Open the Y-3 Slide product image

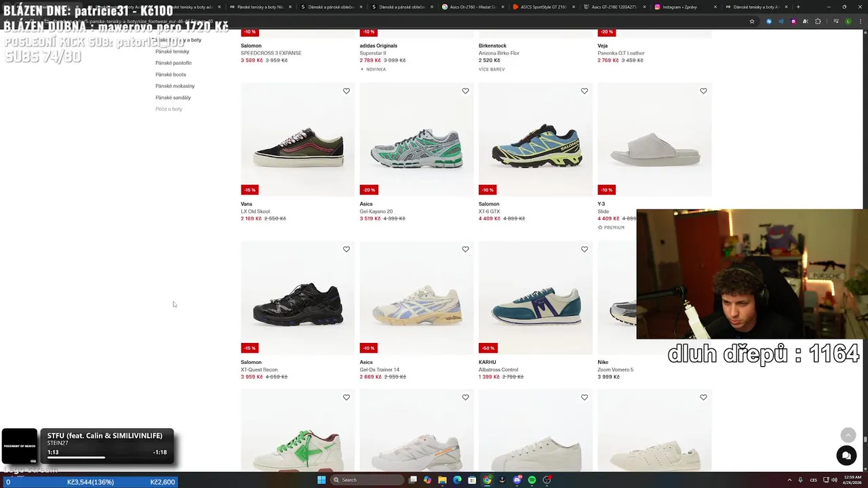654,140
